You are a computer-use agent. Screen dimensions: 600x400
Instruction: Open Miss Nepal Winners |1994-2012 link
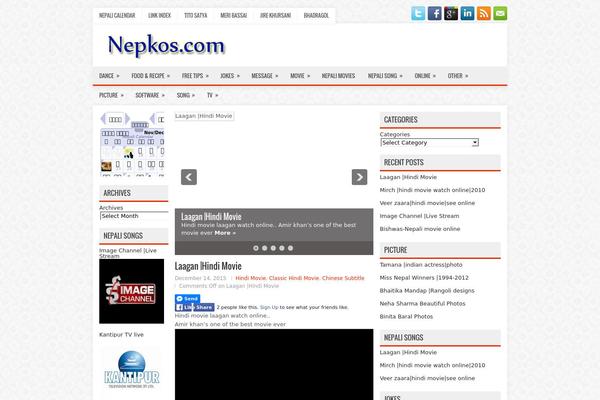click(x=424, y=278)
